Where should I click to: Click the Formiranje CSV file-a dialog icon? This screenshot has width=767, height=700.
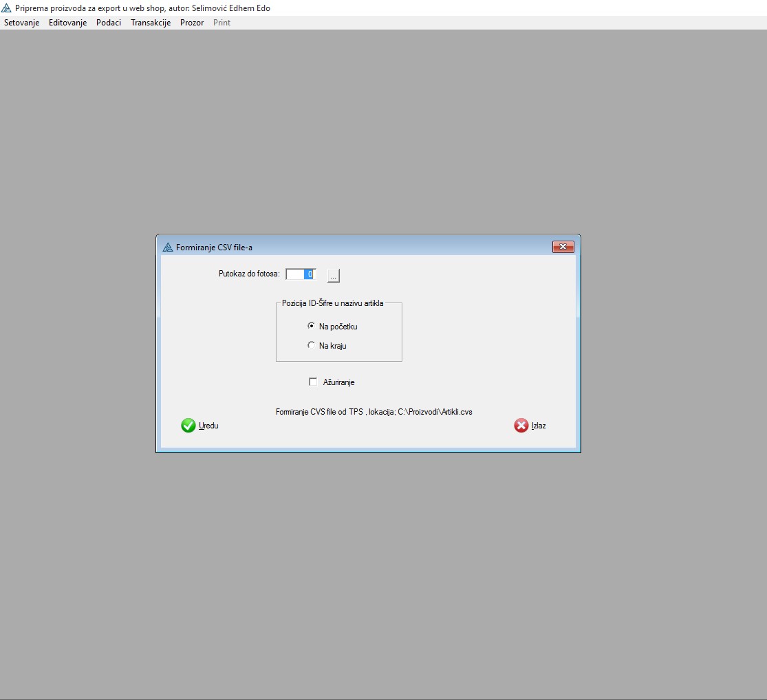pos(167,247)
